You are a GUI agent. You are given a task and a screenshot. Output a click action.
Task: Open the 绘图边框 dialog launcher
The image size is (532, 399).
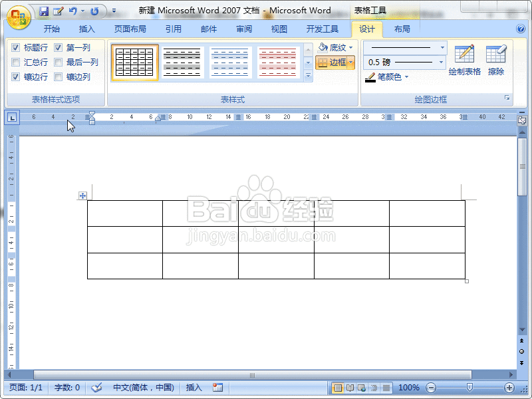coord(507,98)
